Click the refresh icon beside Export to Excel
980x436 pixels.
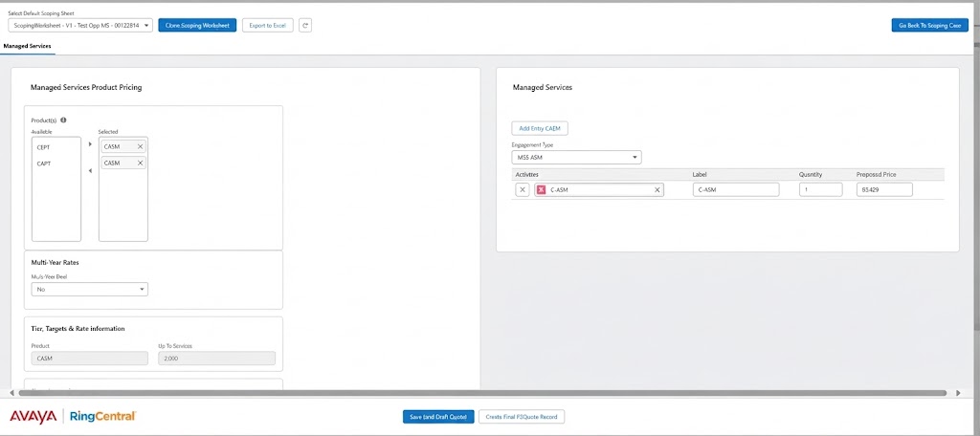click(305, 26)
